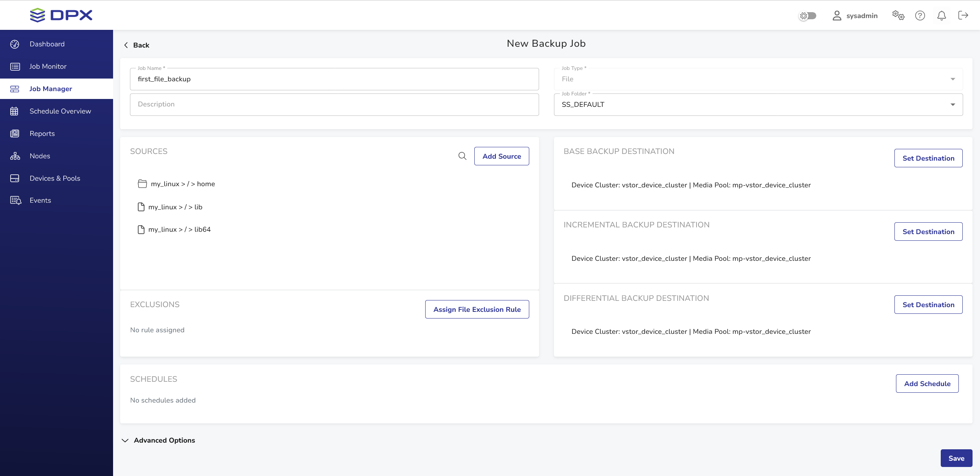Open Schedule Overview in sidebar
Screen dimensions: 980x476
pyautogui.click(x=60, y=111)
